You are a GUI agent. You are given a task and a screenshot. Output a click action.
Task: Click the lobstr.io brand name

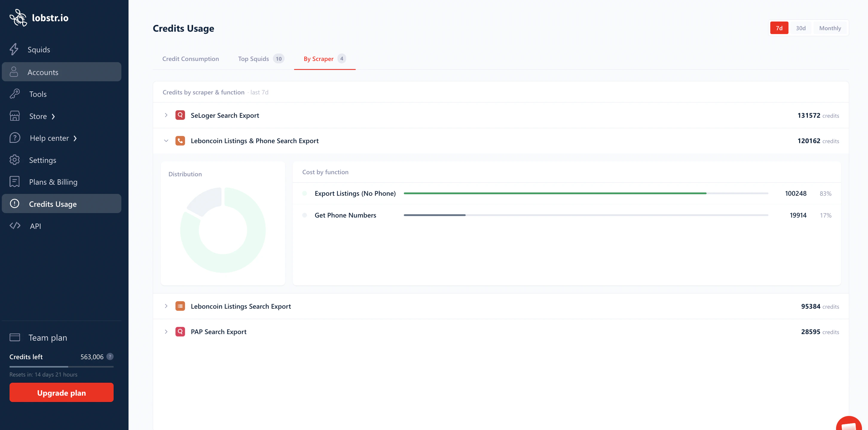50,18
